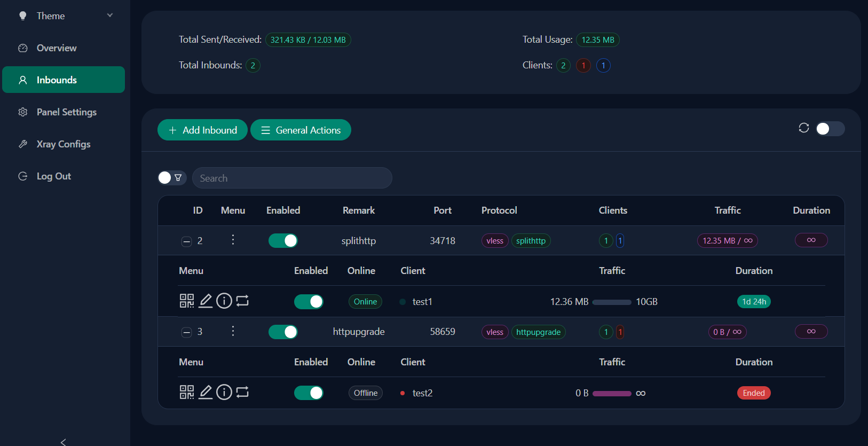
Task: Click the Add Inbound button
Action: click(202, 130)
